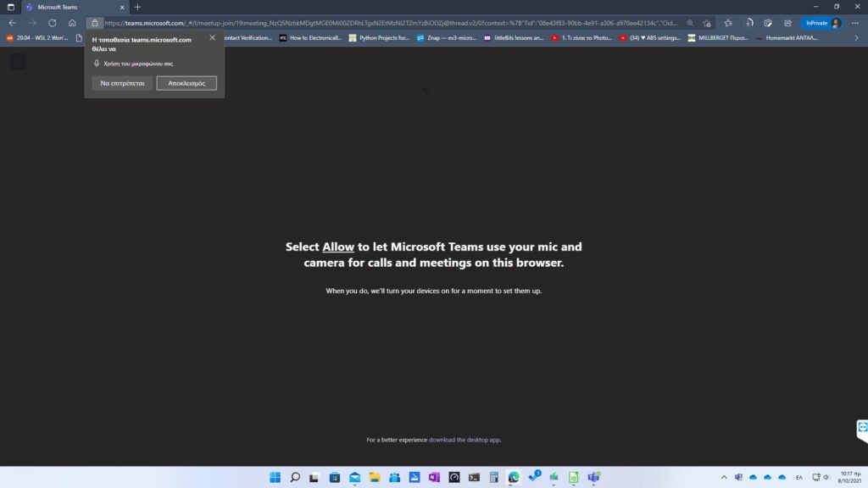Open the Homemarkt bookmark
Screen dimensions: 868x488
[786, 37]
